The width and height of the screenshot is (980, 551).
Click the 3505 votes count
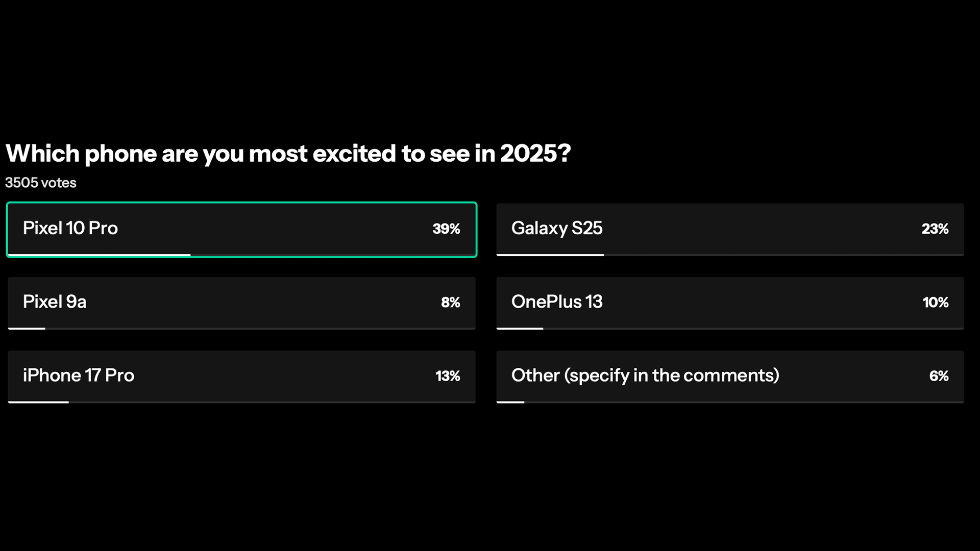pos(41,183)
